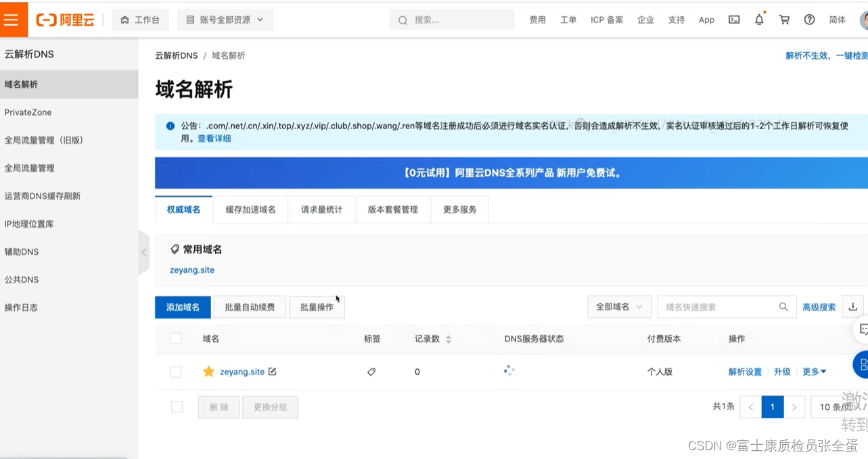The width and height of the screenshot is (868, 459).
Task: Click the 0元试用 promotional banner
Action: [511, 173]
